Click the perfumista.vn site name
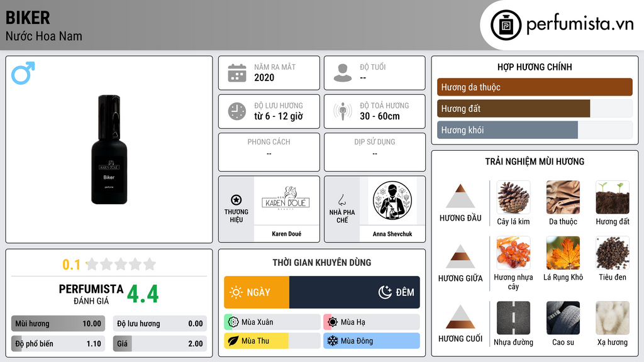This screenshot has height=362, width=644. tap(580, 25)
